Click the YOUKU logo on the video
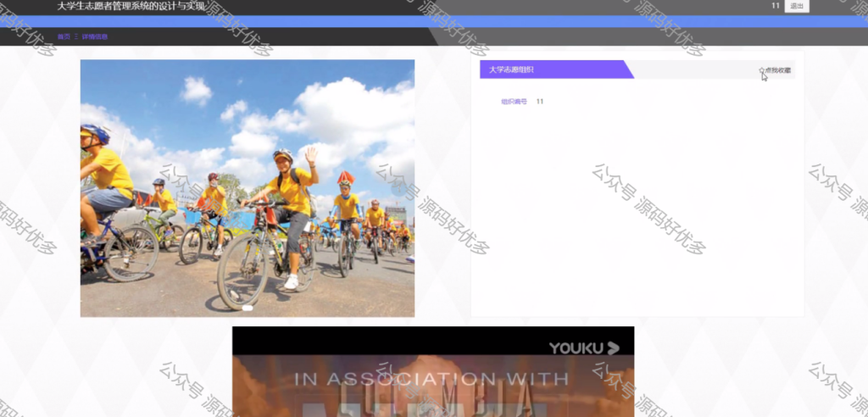This screenshot has height=417, width=868. click(584, 348)
